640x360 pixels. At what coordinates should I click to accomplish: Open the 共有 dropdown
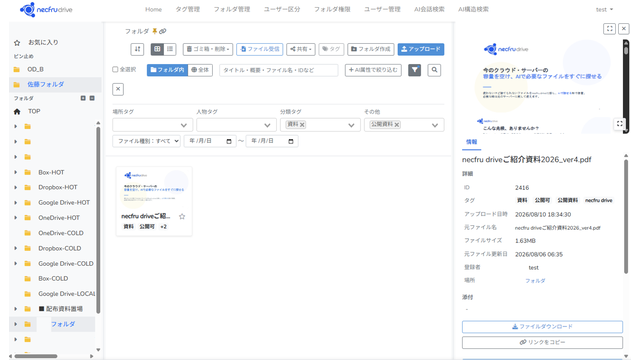click(x=301, y=49)
